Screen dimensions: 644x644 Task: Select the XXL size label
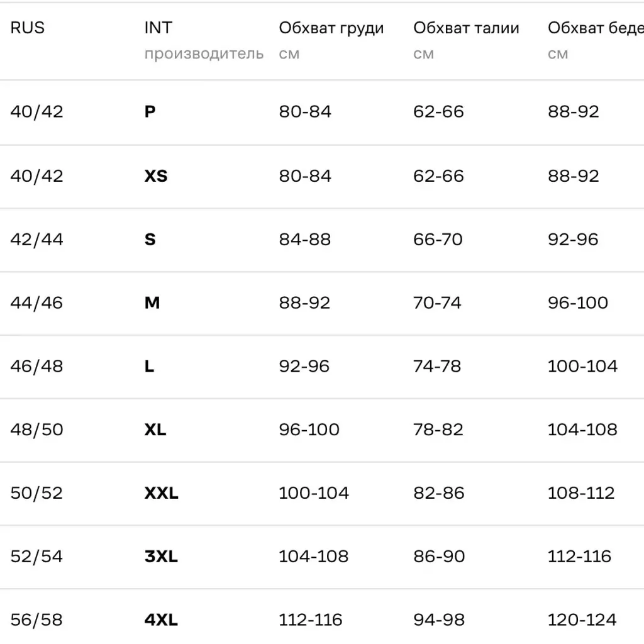(x=162, y=493)
